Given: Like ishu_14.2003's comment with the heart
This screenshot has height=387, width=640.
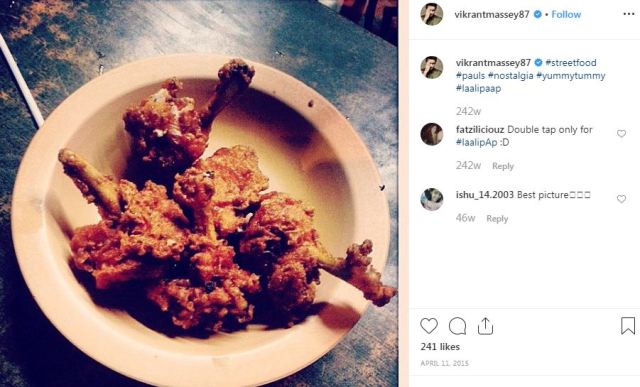Looking at the screenshot, I should tap(621, 199).
